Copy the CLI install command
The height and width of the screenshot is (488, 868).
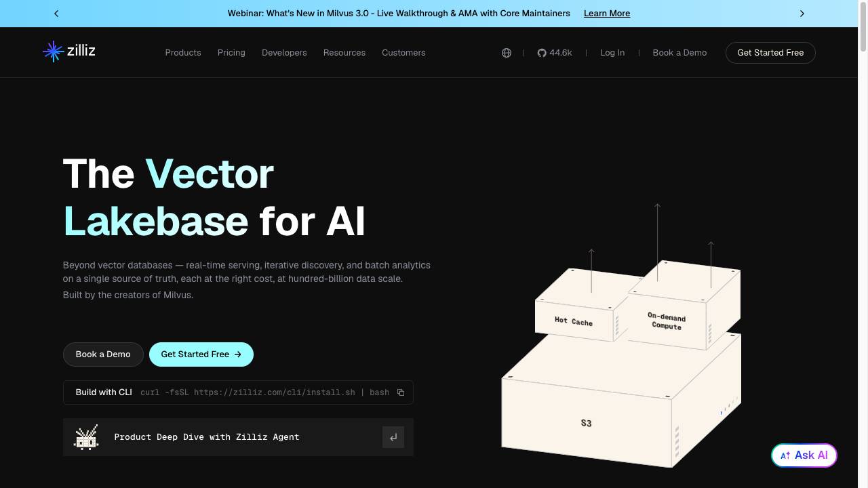401,392
